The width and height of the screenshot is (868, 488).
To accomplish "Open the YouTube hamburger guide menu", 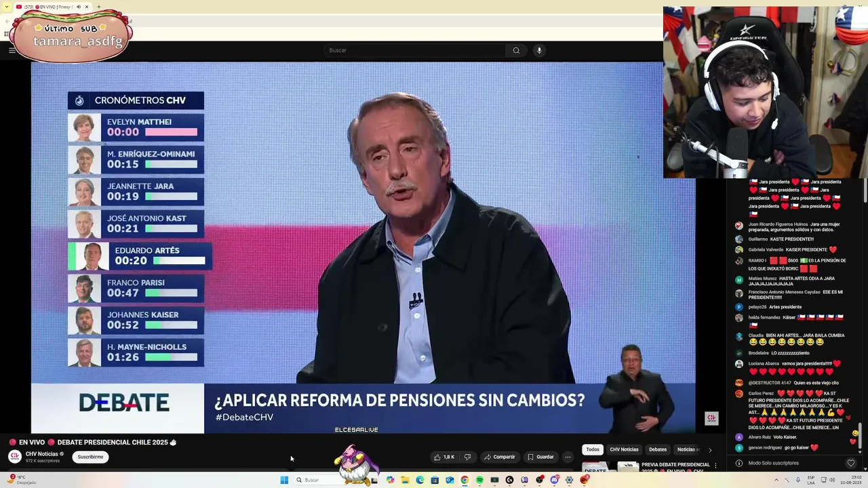I will pos(12,50).
